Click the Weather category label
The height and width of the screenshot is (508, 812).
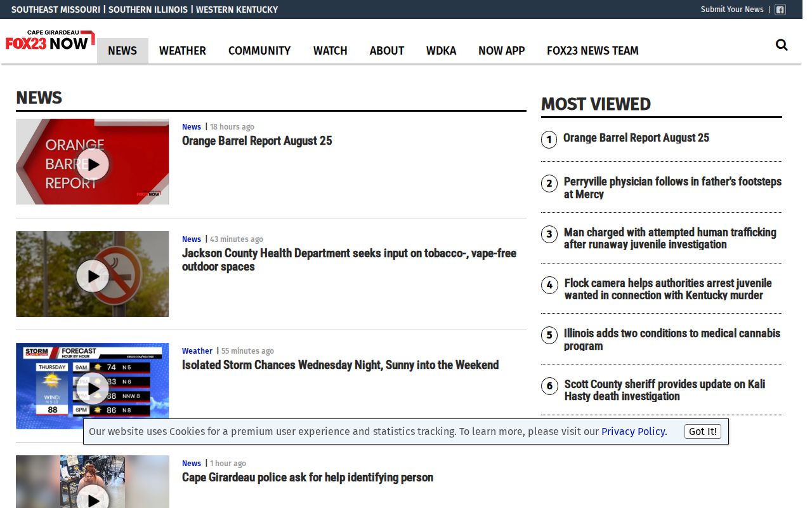pyautogui.click(x=197, y=351)
